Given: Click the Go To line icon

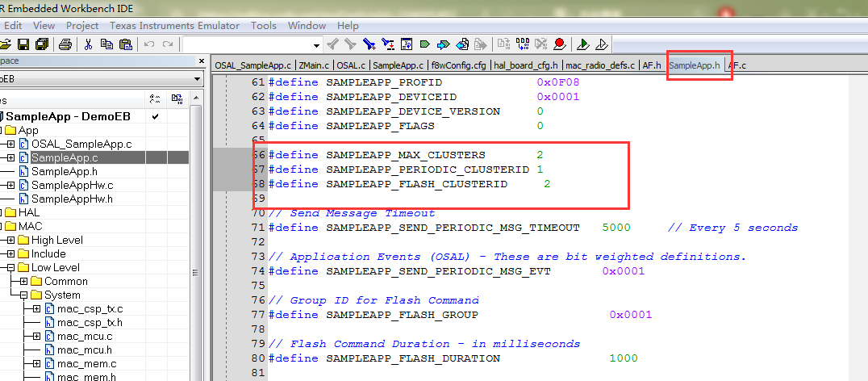Looking at the screenshot, I should (407, 44).
